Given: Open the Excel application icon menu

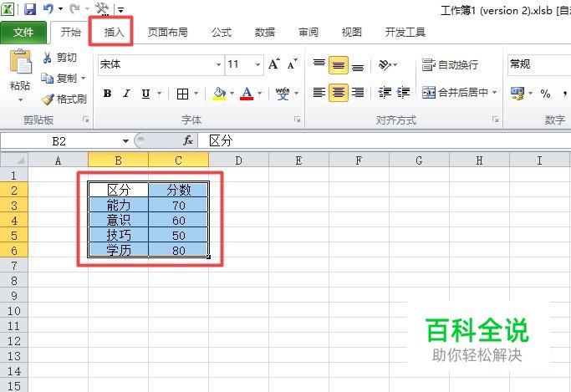Looking at the screenshot, I should (8, 8).
